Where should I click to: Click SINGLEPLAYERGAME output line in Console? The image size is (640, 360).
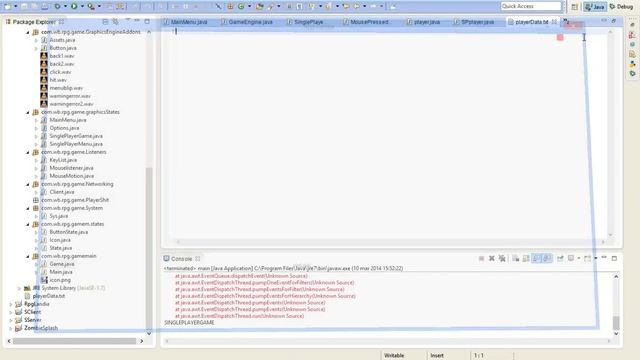(x=189, y=322)
